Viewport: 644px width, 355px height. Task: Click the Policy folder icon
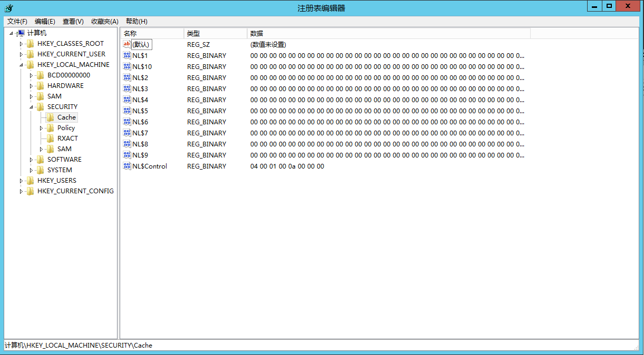click(50, 127)
